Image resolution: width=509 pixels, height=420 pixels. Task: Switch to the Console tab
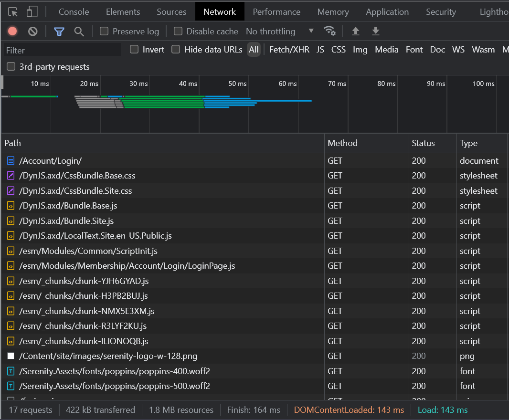(74, 12)
